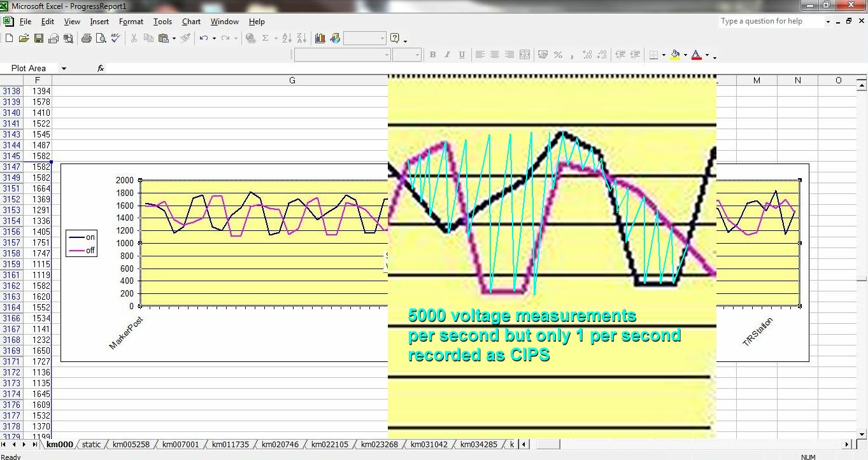The height and width of the screenshot is (460, 868).
Task: Click the Sort Ascending icon
Action: 287,38
